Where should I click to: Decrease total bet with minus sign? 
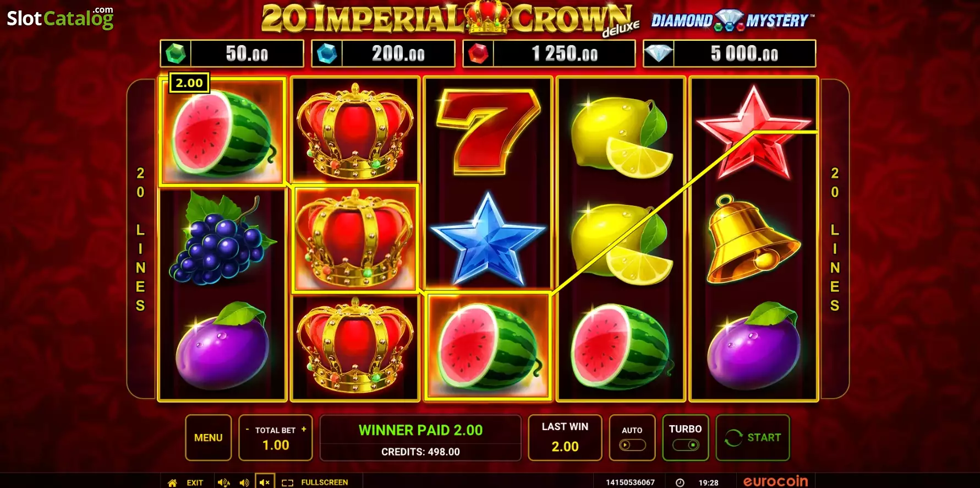point(247,429)
